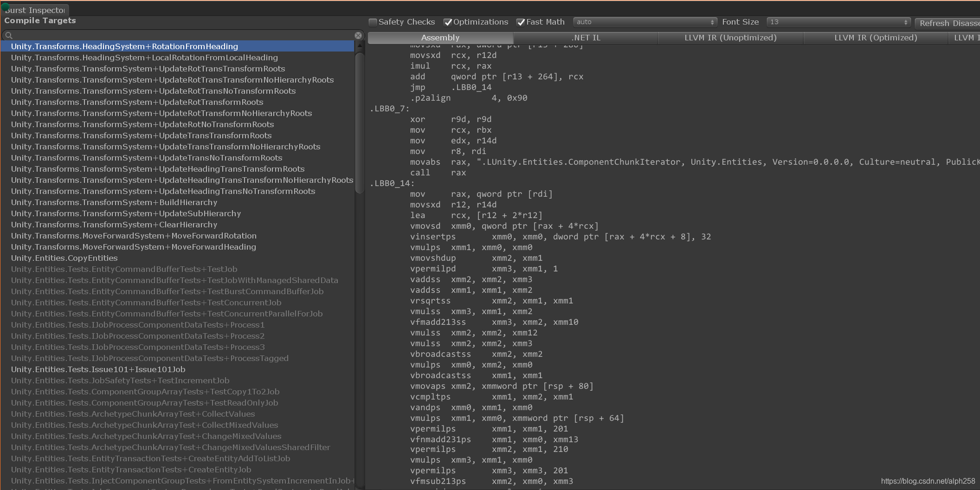Select TransformSystem+UpdateHeadingTransTransformRoots
980x490 pixels.
coord(177,169)
